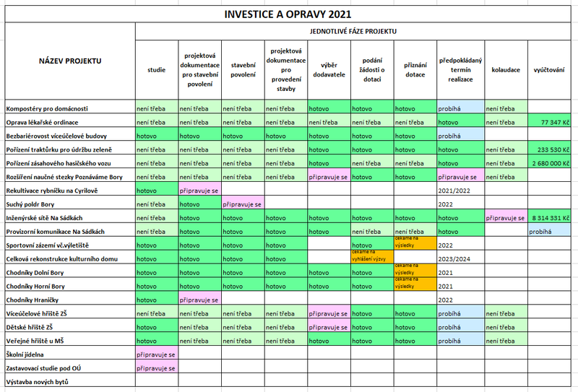Click the studie column header
The width and height of the screenshot is (578, 392).
157,70
